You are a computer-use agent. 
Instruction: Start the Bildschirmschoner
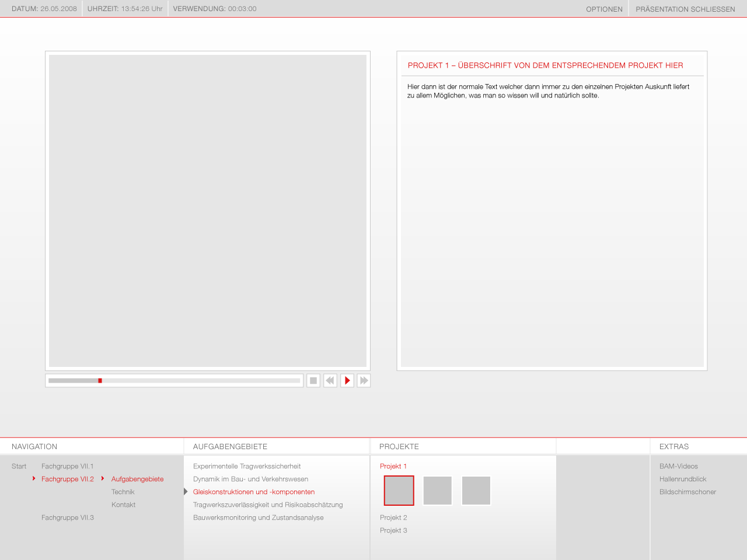coord(687,492)
